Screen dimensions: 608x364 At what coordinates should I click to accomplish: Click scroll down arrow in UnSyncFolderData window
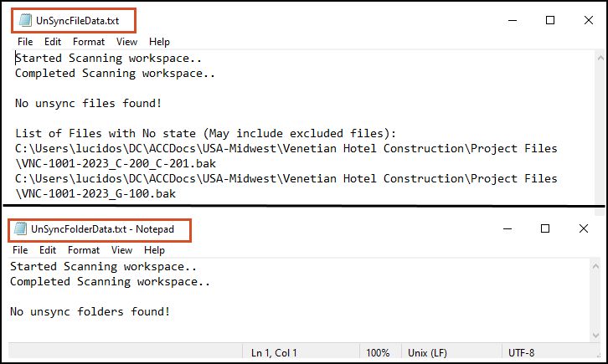click(x=596, y=336)
